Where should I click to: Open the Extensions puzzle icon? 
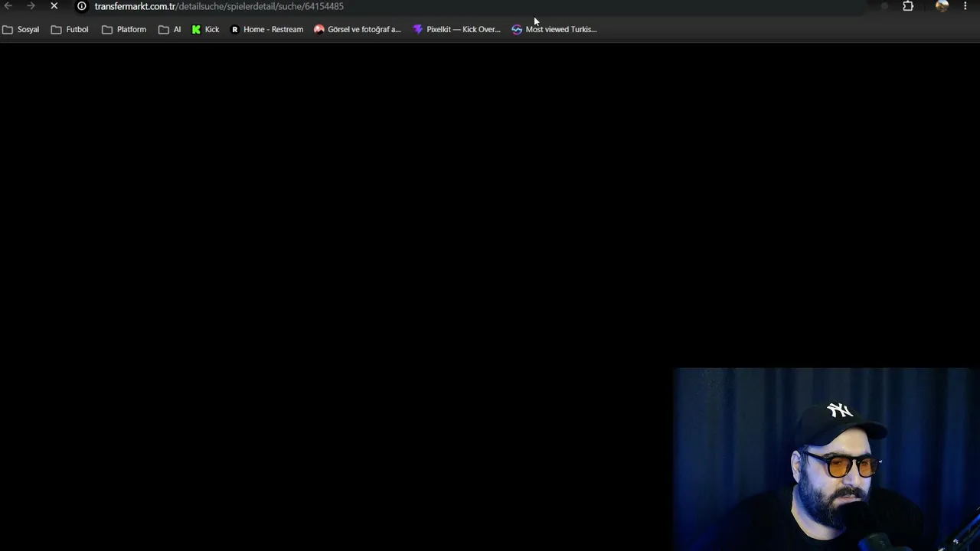[908, 6]
